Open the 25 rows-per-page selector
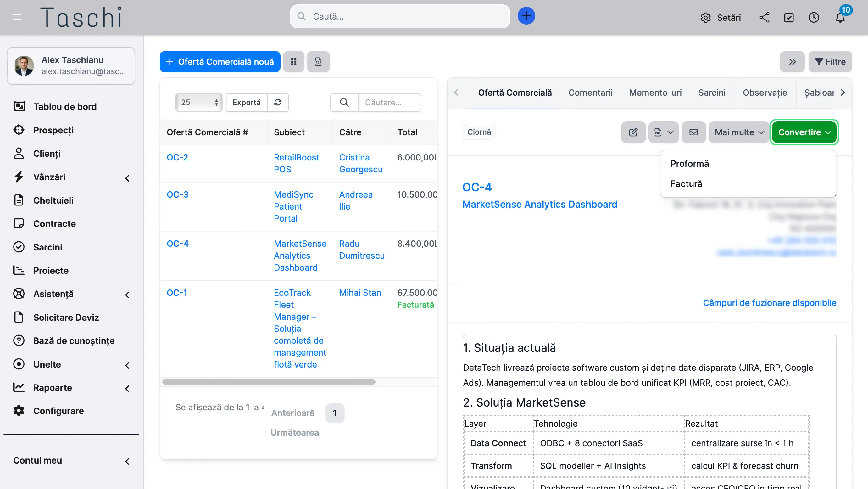This screenshot has height=489, width=868. coord(199,103)
